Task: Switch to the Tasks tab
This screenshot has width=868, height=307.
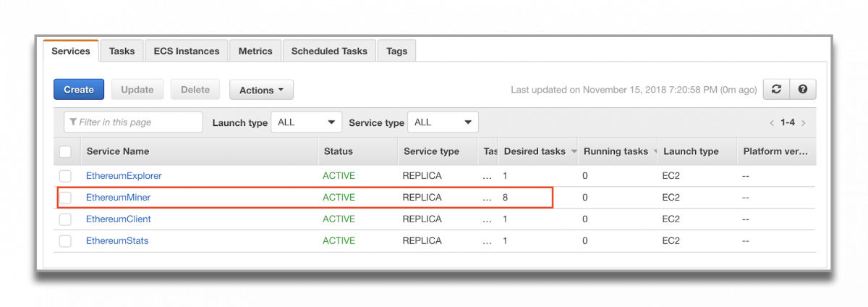Action: (x=122, y=51)
